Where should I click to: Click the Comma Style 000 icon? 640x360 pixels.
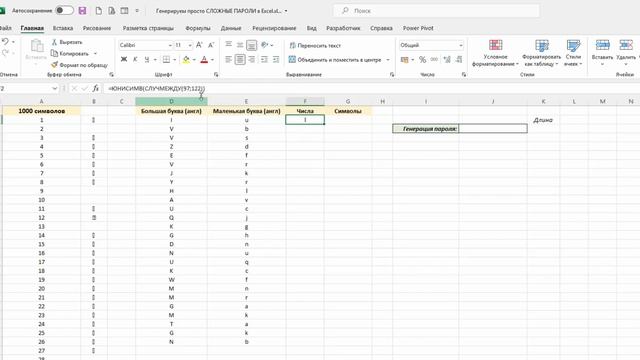click(x=434, y=60)
